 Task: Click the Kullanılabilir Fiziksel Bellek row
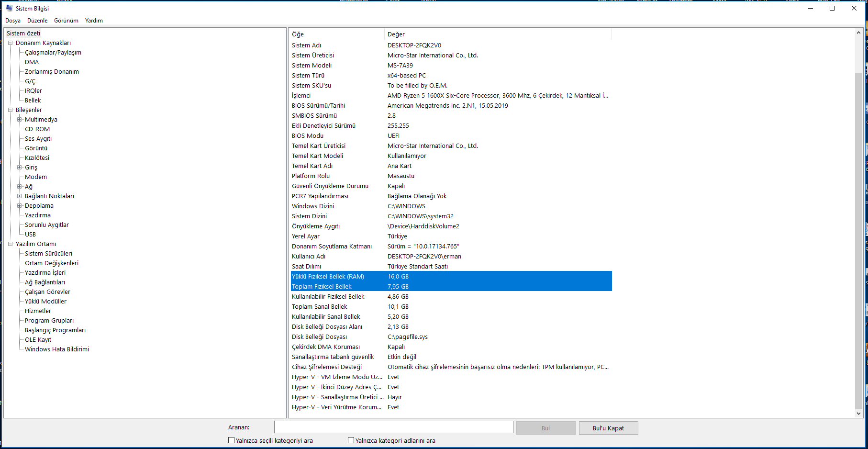pos(451,297)
